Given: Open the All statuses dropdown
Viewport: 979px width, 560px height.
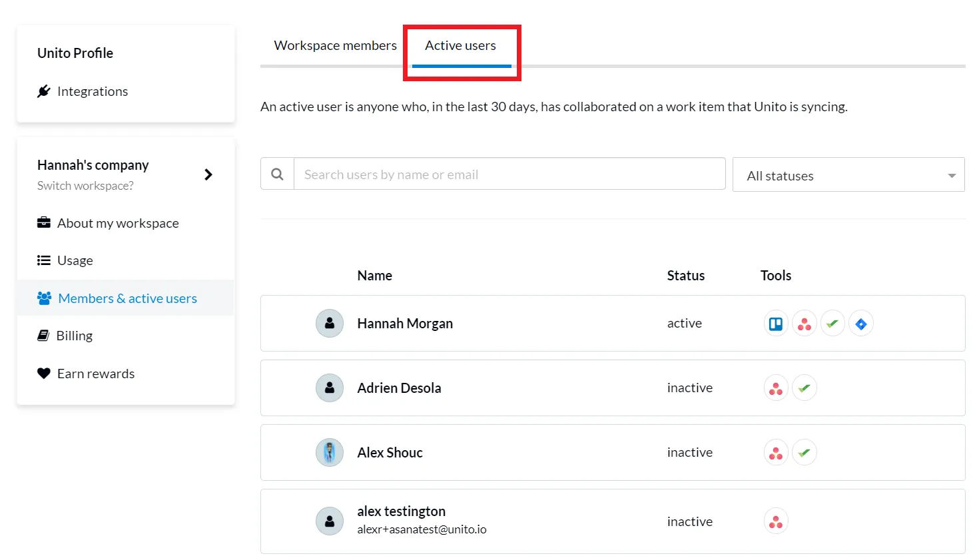Looking at the screenshot, I should [848, 175].
